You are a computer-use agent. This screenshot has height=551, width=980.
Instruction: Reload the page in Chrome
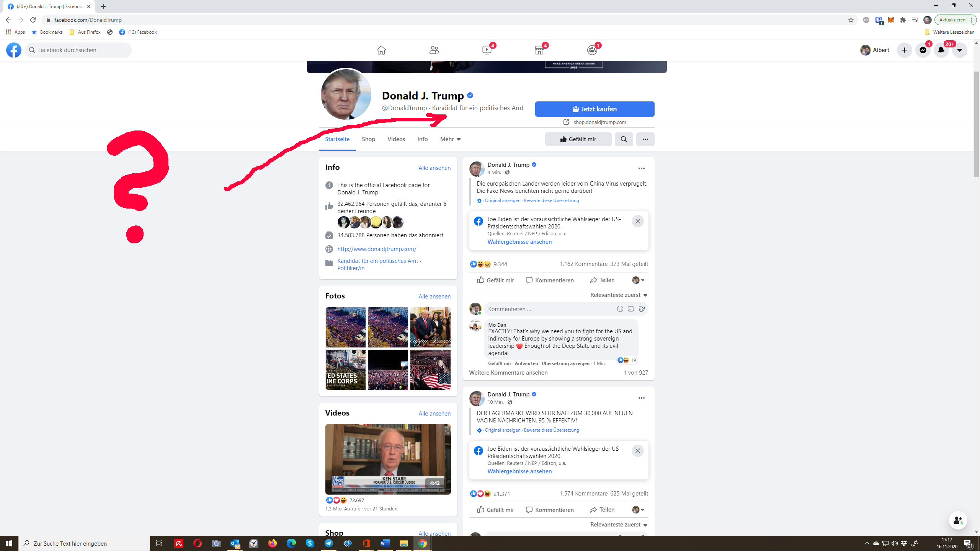coord(33,20)
